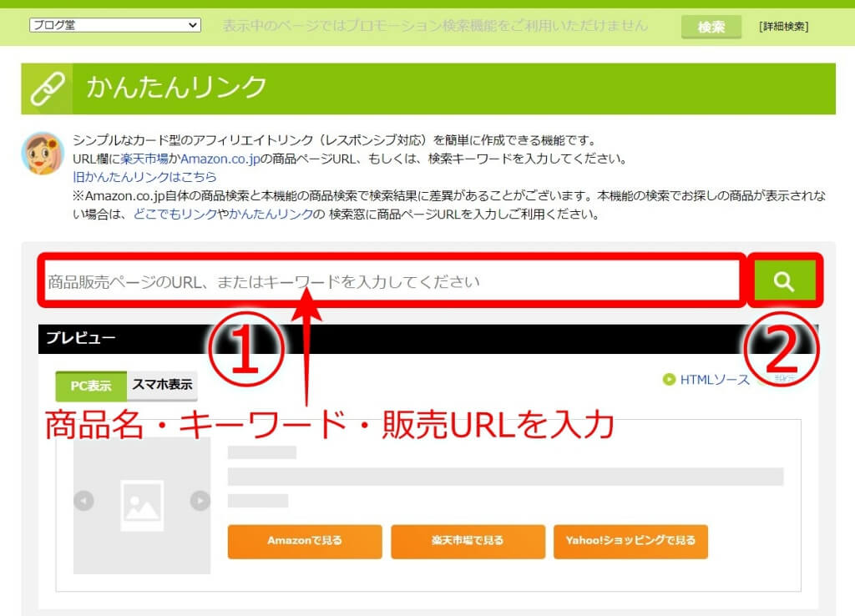Focus the product URL or keyword input field
Image resolution: width=855 pixels, height=616 pixels.
392,281
